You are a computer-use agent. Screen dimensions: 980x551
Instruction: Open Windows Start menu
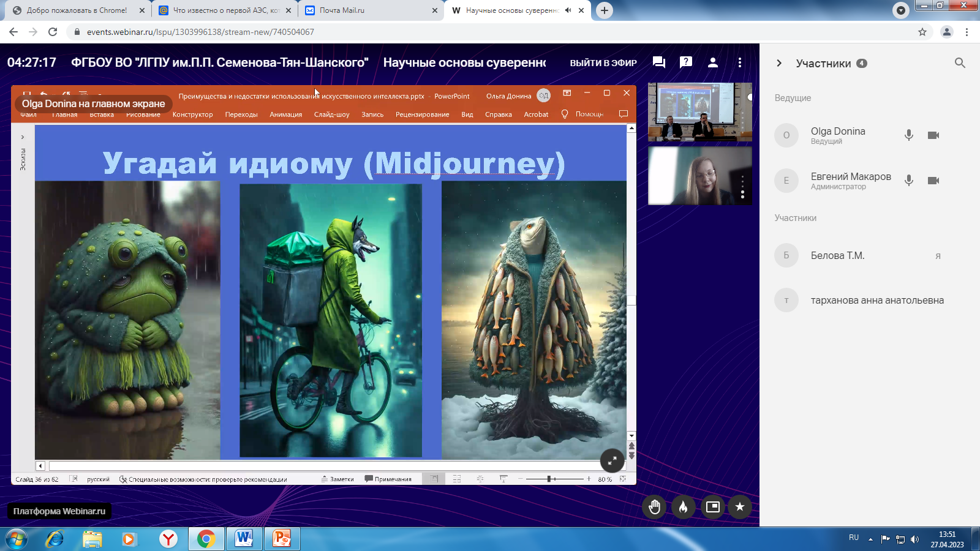click(x=17, y=539)
